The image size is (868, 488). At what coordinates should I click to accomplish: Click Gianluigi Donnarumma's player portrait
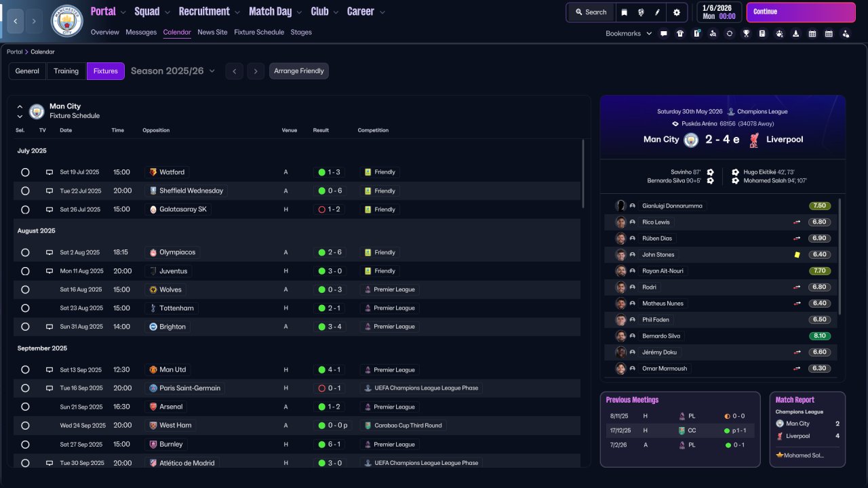click(620, 206)
